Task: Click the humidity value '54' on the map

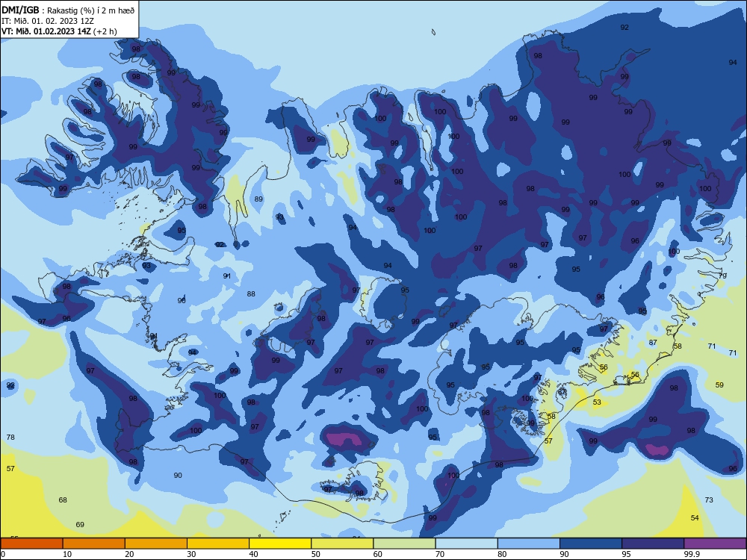Action: click(695, 518)
